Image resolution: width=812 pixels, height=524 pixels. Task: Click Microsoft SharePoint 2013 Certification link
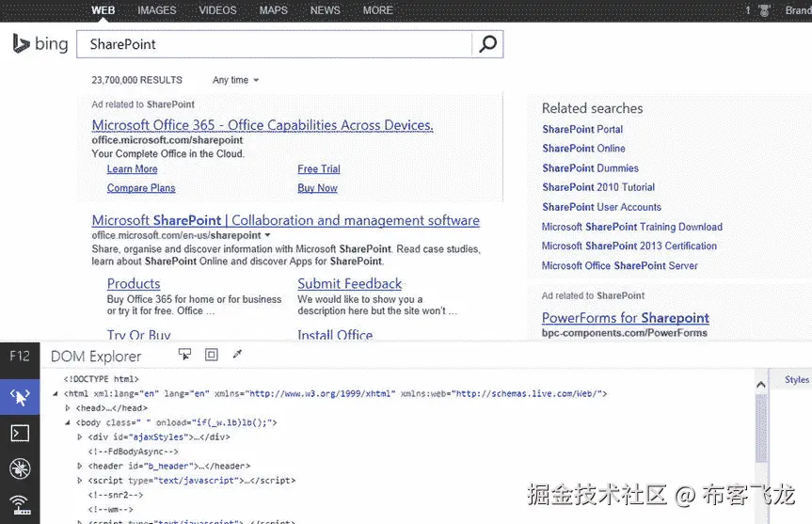pyautogui.click(x=629, y=246)
